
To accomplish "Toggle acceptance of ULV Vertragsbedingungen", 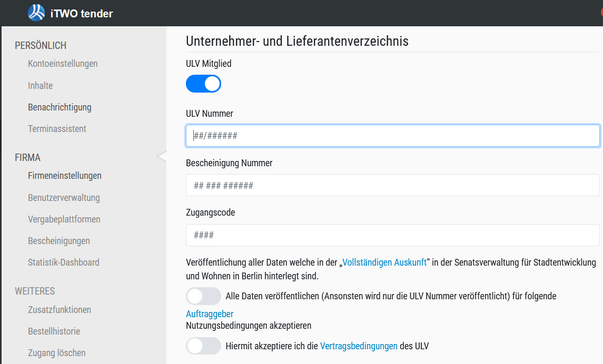I will pos(203,346).
